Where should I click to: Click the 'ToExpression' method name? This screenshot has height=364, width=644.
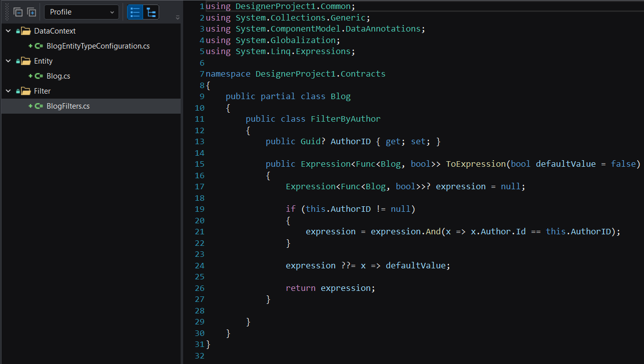pos(476,164)
